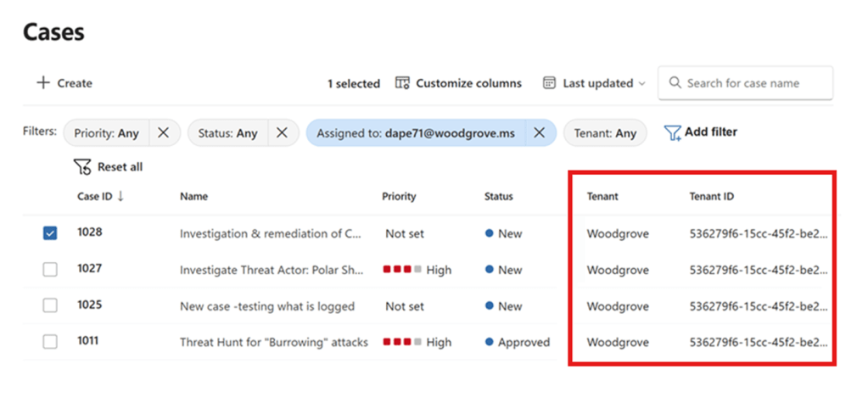Remove the Status filter with X
Screen dimensions: 868x403
(x=283, y=133)
